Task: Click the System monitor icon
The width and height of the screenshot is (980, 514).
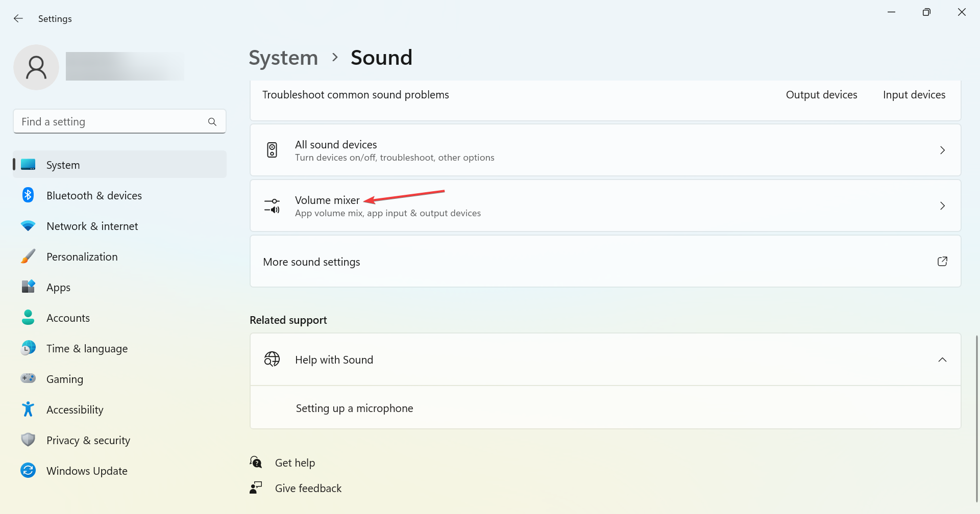Action: [28, 164]
